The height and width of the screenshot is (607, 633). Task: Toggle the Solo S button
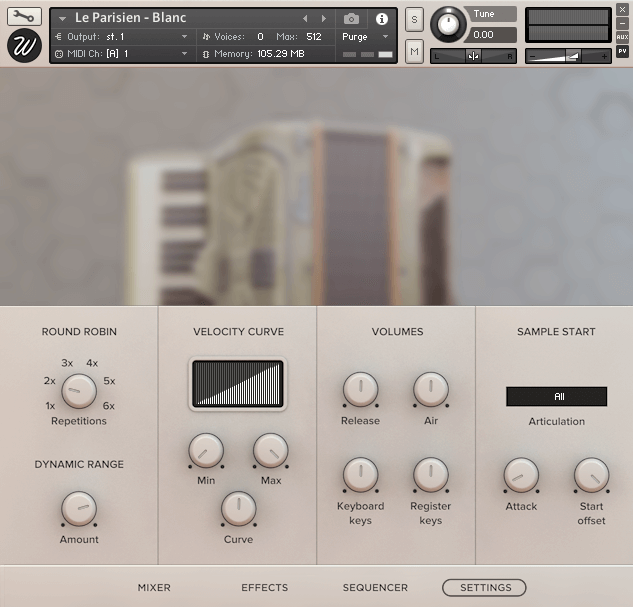pyautogui.click(x=414, y=21)
